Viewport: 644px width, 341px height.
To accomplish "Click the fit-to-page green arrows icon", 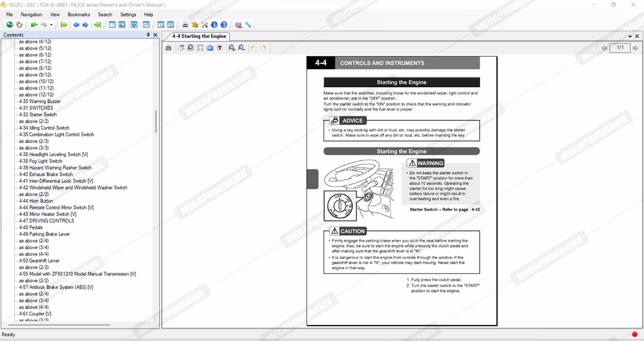I will (200, 48).
